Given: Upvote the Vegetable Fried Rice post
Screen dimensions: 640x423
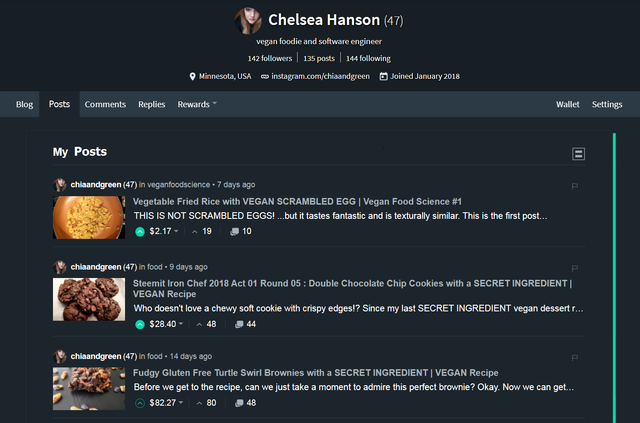Looking at the screenshot, I should point(140,232).
